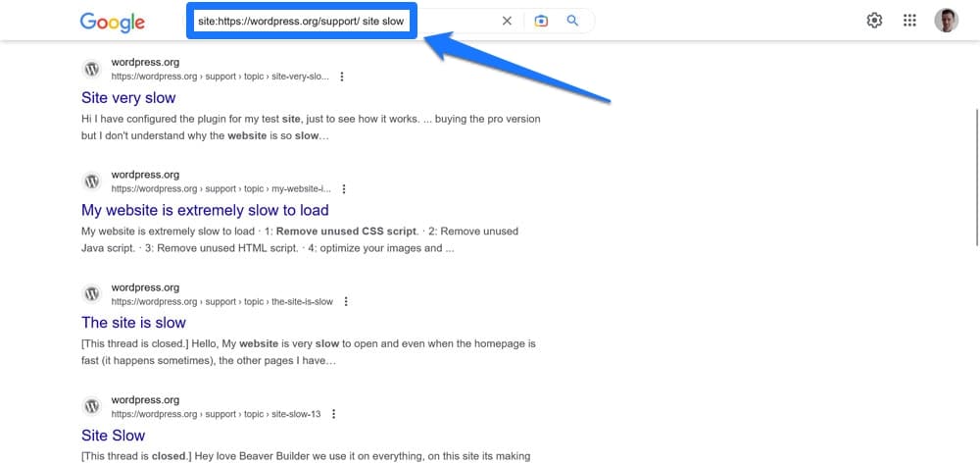Clear the search query with X icon
This screenshot has height=465, width=980.
point(507,22)
